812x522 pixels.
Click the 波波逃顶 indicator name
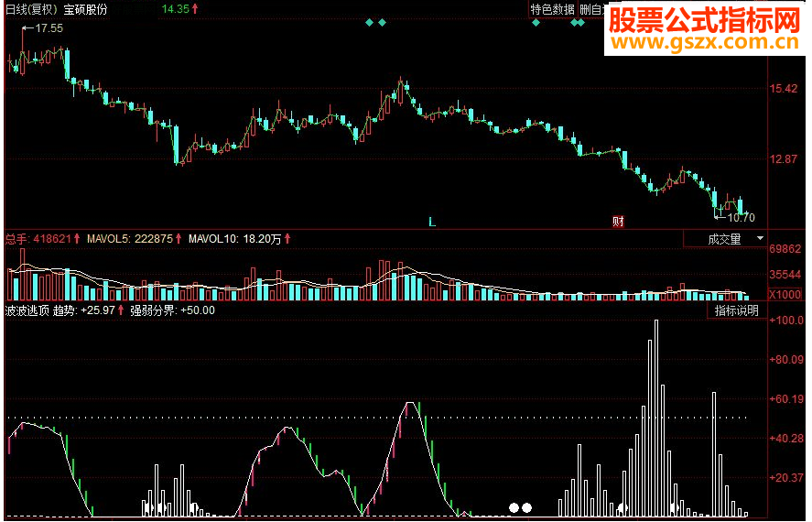pos(27,310)
